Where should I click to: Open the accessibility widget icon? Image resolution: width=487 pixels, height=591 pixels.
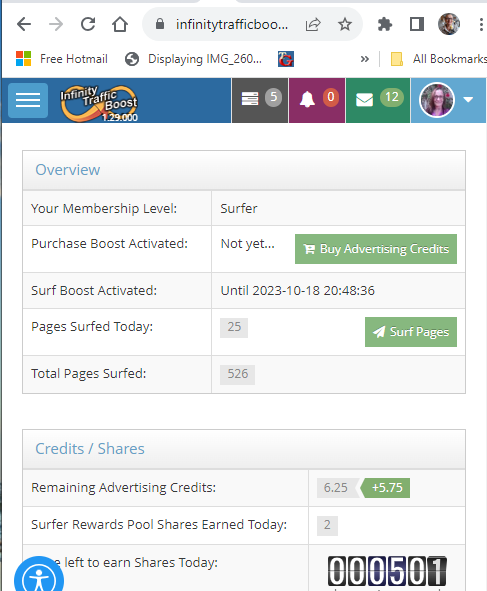click(x=39, y=576)
